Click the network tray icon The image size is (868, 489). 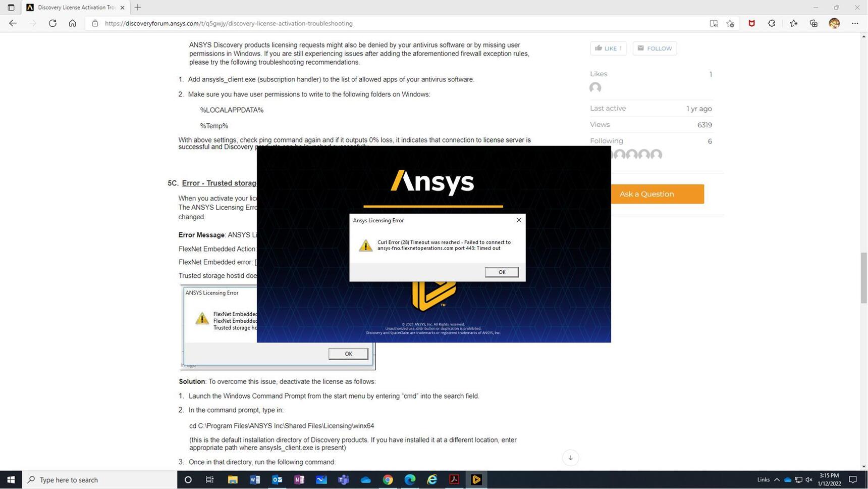coord(798,480)
